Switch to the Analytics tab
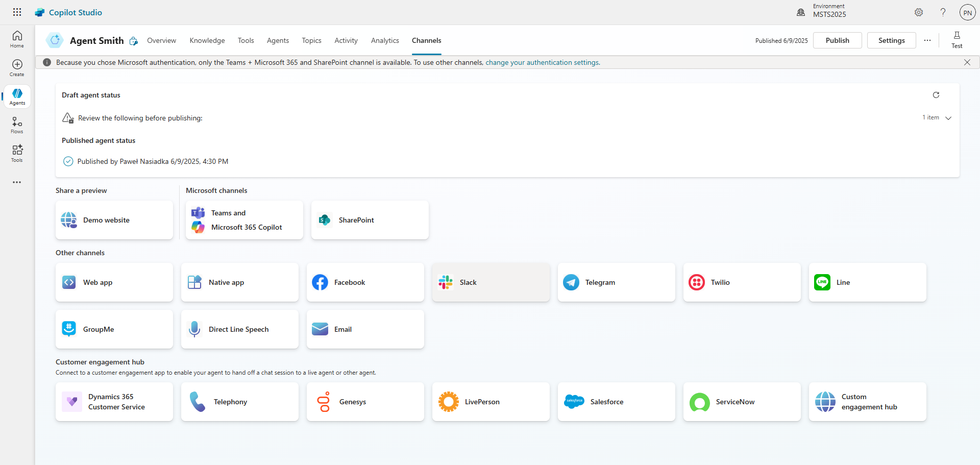The height and width of the screenshot is (465, 980). tap(384, 40)
